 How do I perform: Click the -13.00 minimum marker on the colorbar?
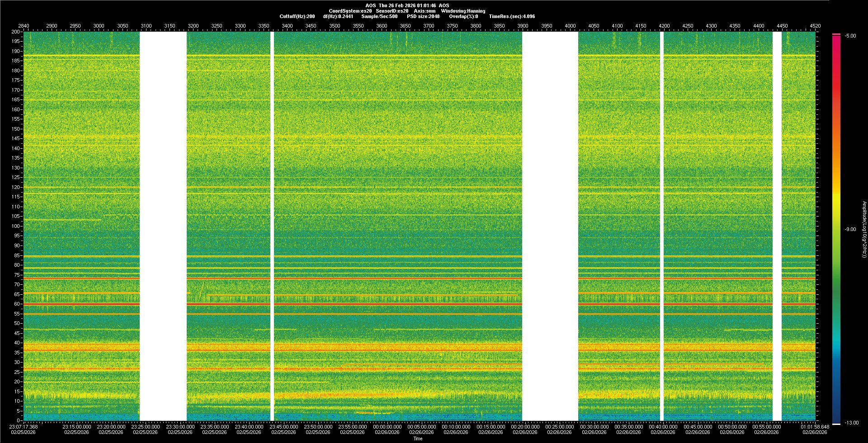[x=850, y=423]
